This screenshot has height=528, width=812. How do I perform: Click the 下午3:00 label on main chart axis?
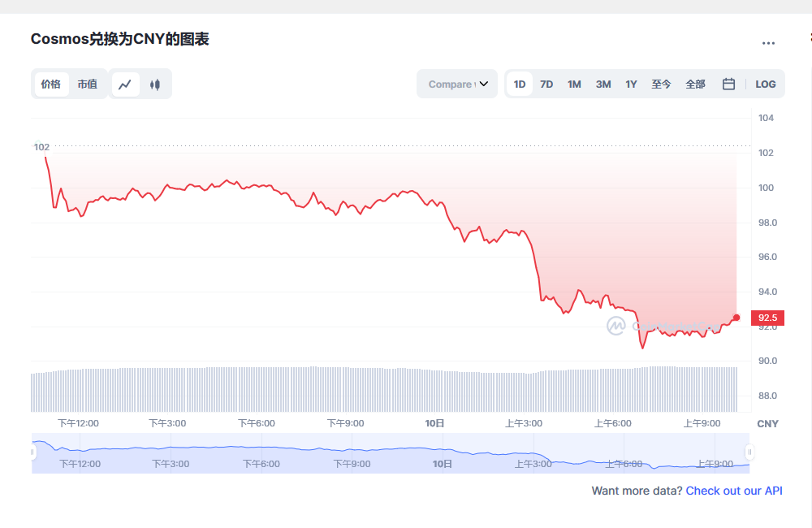(167, 423)
